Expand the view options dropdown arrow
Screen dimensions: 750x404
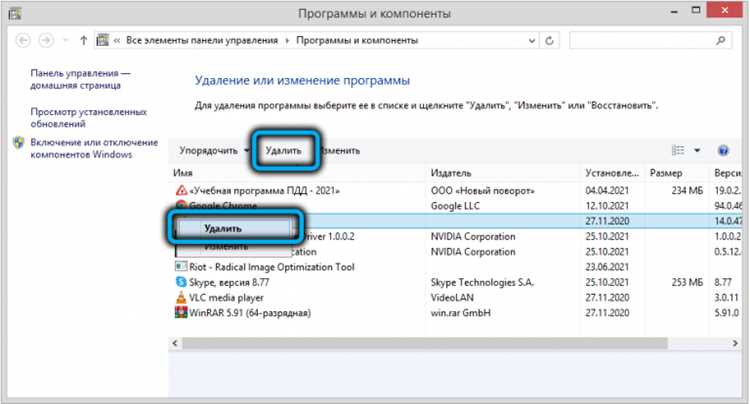click(697, 151)
